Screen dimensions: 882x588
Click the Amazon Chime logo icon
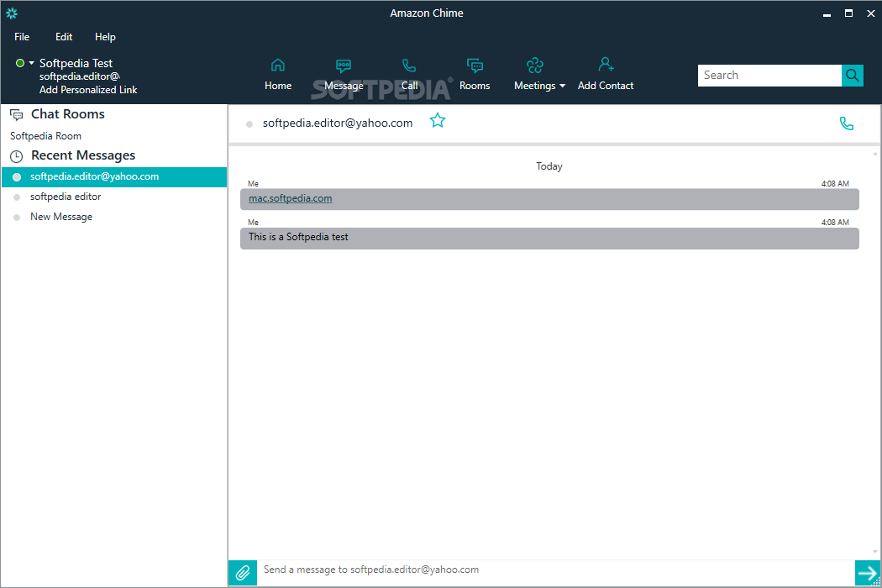11,13
